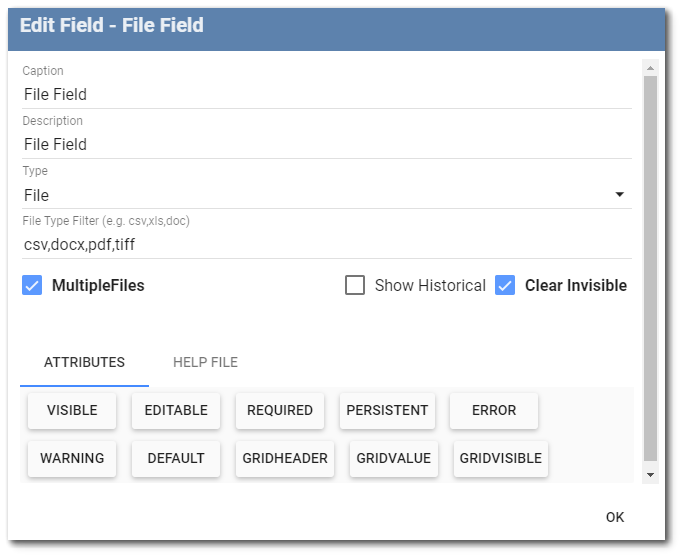Select the ATTRIBUTES tab

pos(84,362)
